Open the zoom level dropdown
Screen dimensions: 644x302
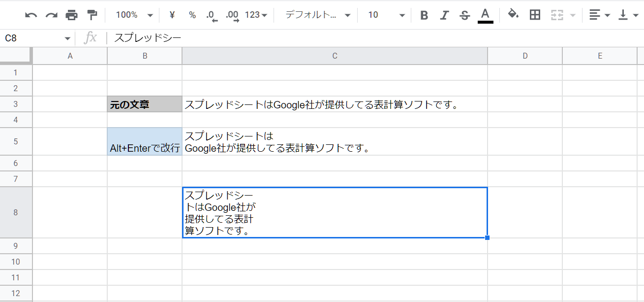coord(132,15)
